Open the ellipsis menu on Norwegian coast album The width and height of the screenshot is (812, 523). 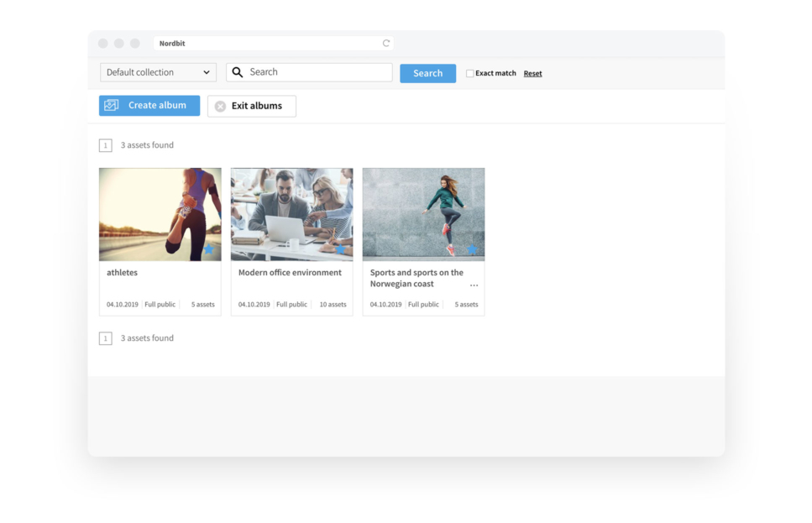pos(474,285)
